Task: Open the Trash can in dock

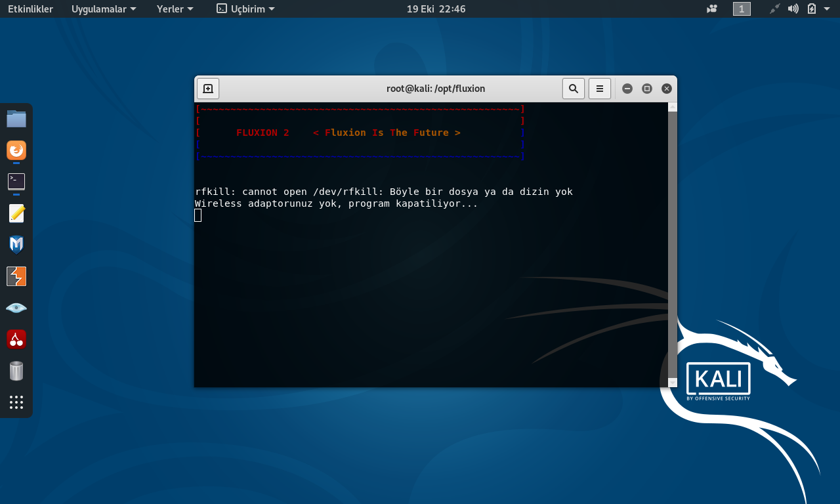Action: [x=16, y=371]
